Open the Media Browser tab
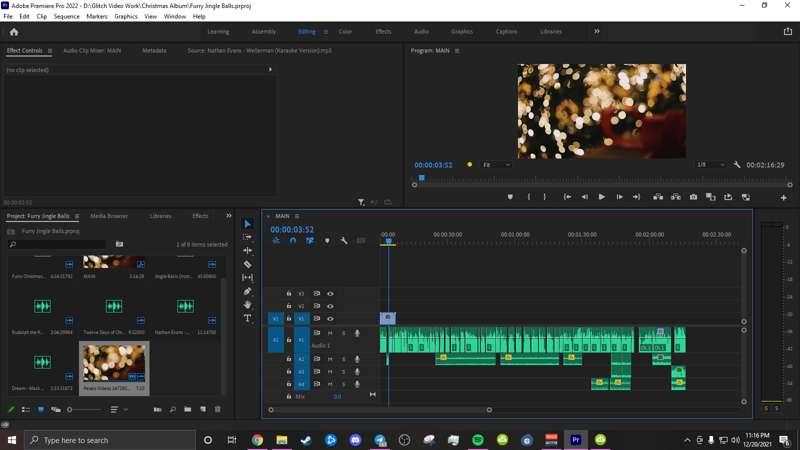The width and height of the screenshot is (800, 450). [109, 216]
